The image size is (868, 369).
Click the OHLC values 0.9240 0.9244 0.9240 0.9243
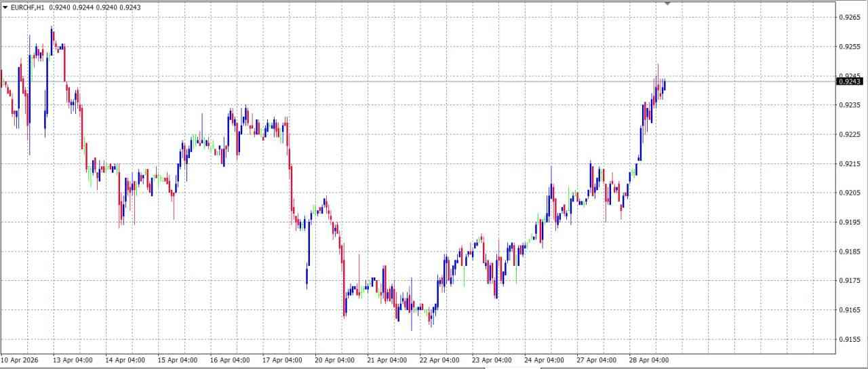96,7
